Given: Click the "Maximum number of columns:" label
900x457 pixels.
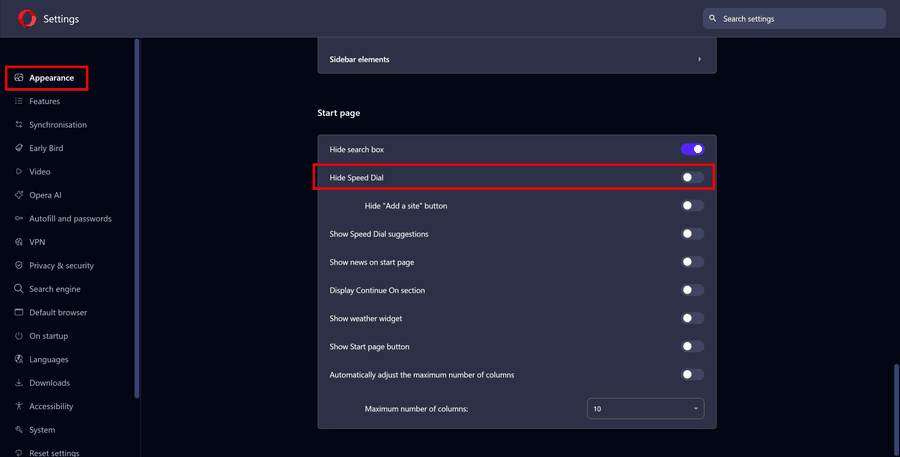Looking at the screenshot, I should 416,409.
